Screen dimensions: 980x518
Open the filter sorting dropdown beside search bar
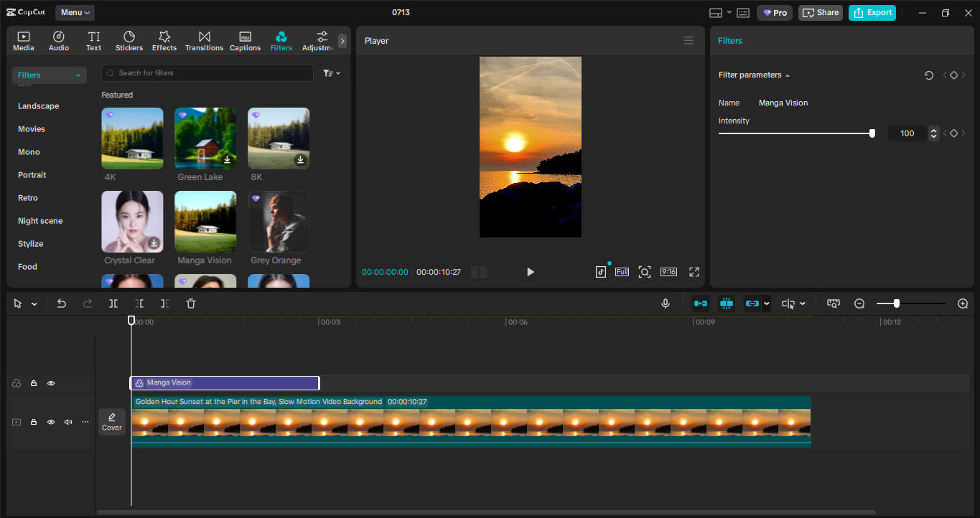331,72
